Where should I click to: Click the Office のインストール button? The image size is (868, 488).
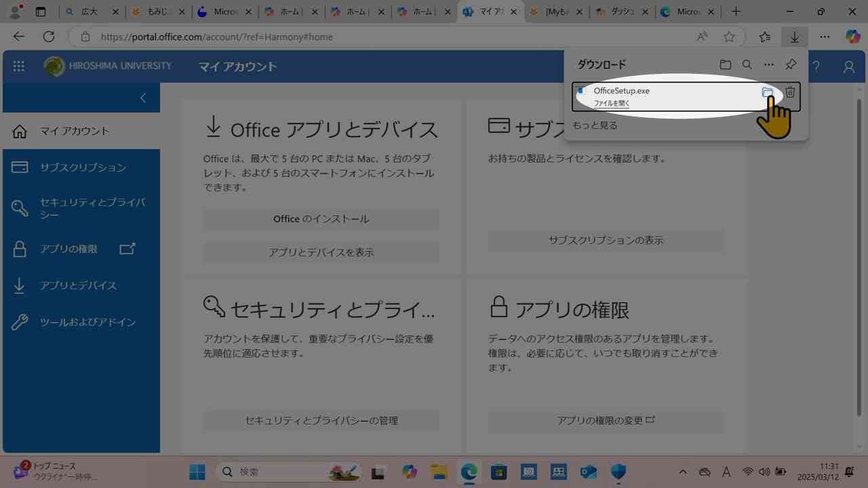pyautogui.click(x=321, y=218)
